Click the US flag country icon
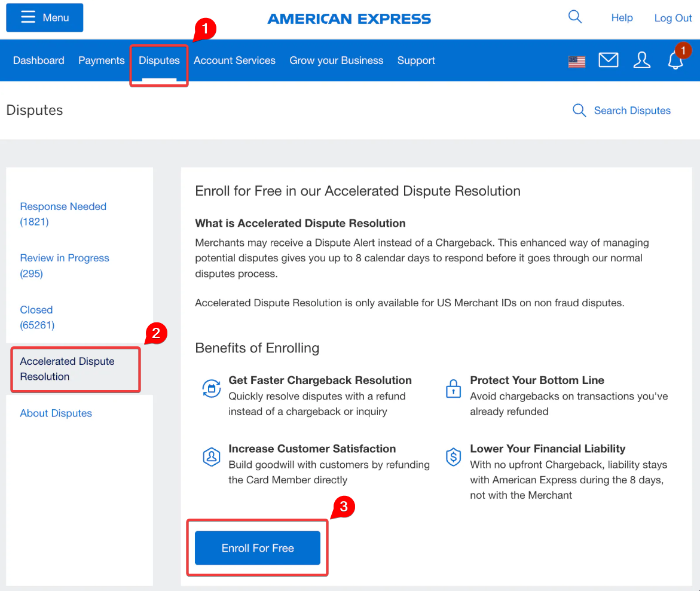Screen dimensions: 700x591 (x=577, y=62)
